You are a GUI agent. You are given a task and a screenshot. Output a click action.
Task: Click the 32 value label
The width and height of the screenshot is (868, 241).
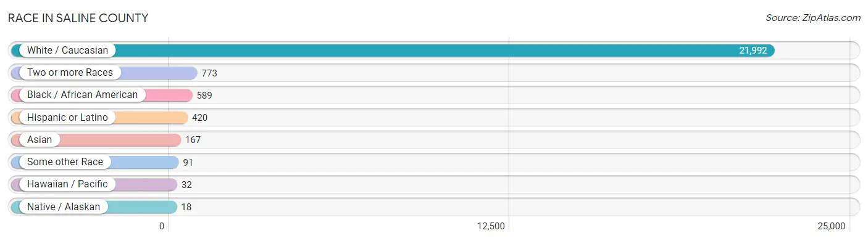(x=187, y=184)
